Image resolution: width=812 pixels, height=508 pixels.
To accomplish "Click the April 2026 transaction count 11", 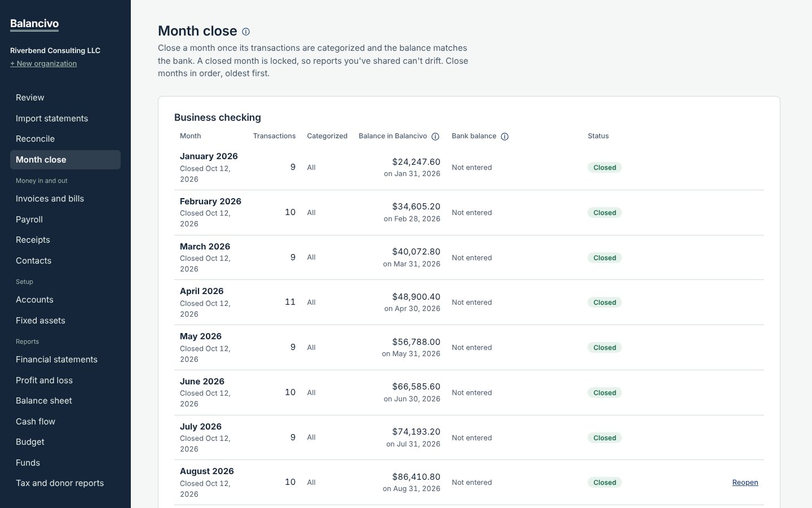I will 290,302.
